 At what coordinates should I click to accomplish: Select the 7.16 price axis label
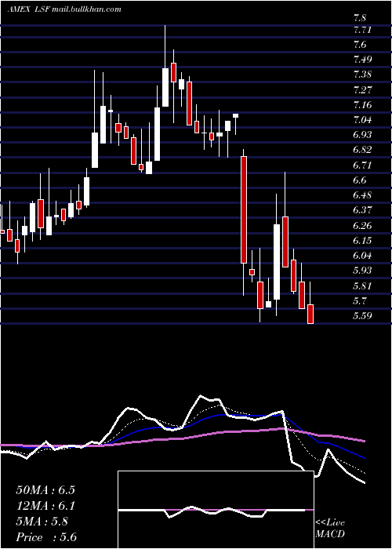tap(363, 105)
